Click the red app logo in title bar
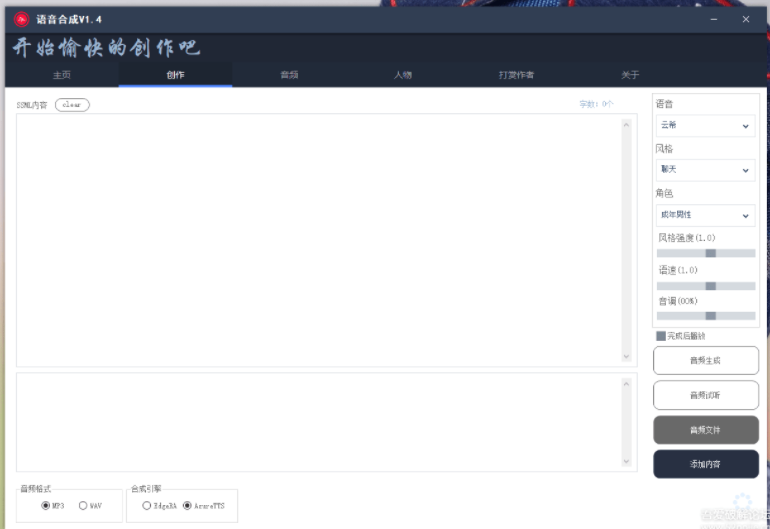This screenshot has height=529, width=770. click(21, 20)
